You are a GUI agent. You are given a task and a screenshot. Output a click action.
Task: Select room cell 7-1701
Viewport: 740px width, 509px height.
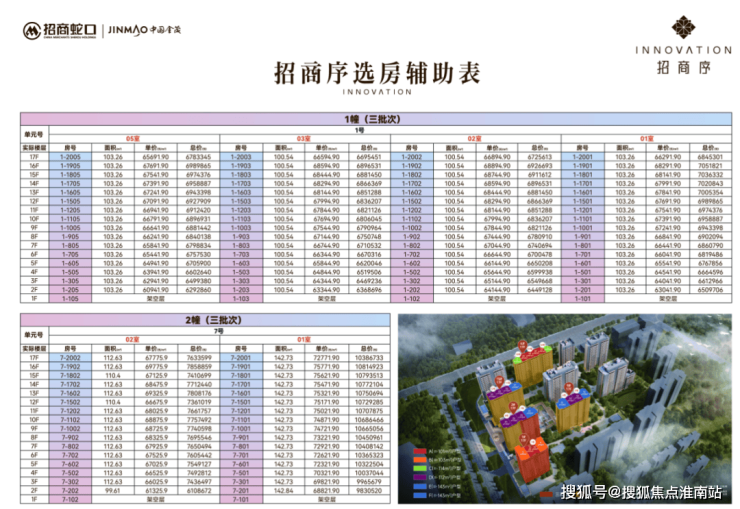pyautogui.click(x=241, y=384)
